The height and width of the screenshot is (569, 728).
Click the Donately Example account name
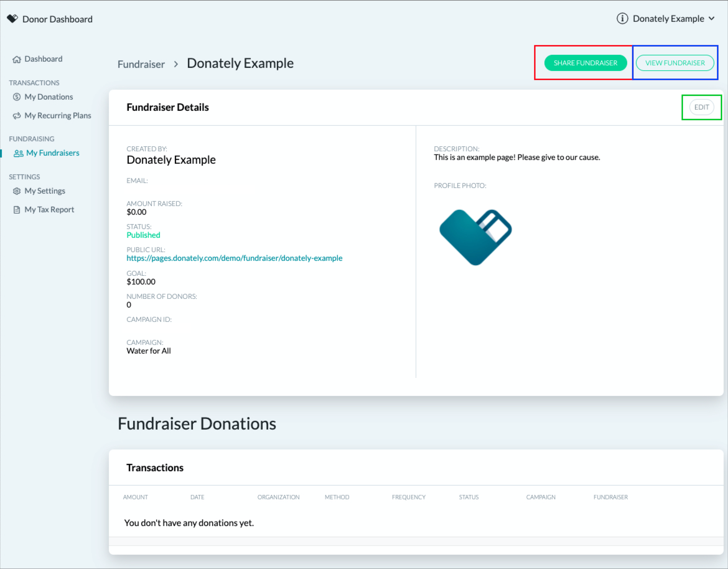pos(668,19)
